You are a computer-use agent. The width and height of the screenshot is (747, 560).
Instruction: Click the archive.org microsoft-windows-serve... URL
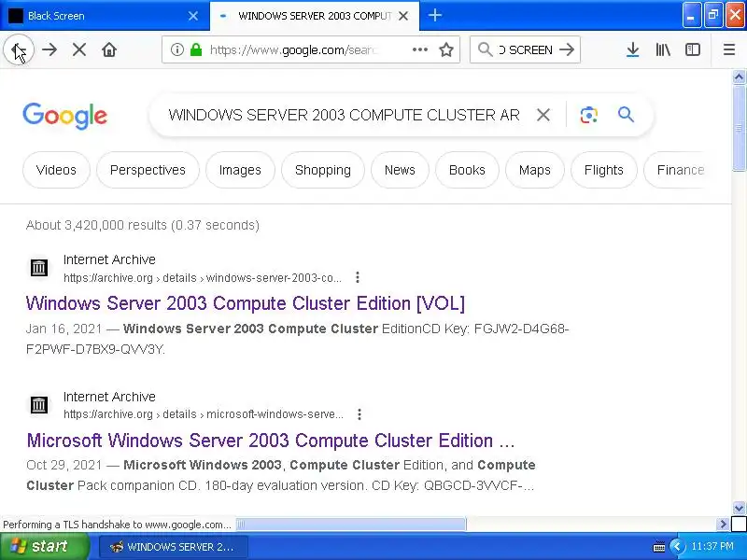204,414
